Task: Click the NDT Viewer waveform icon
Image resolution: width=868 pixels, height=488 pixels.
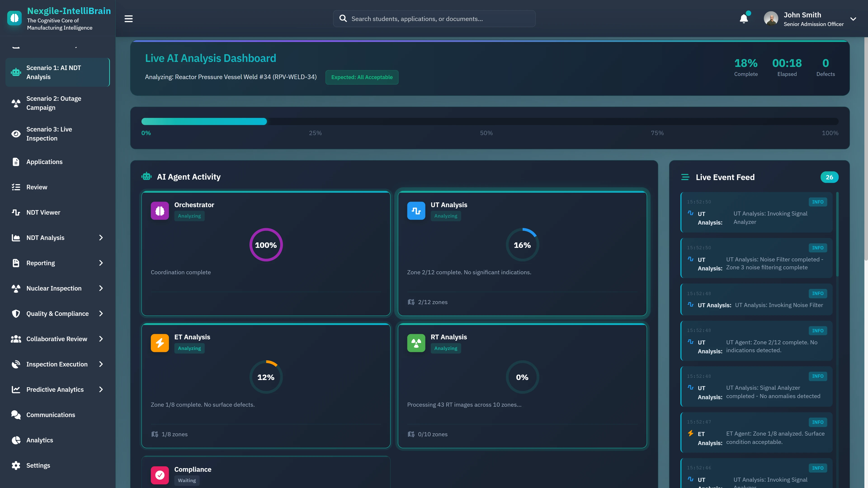Action: click(x=16, y=212)
